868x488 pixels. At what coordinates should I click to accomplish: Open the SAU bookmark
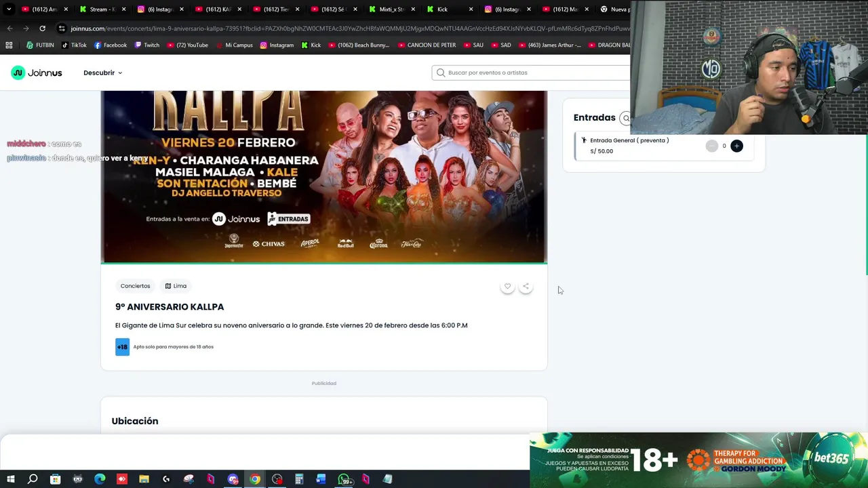(473, 45)
